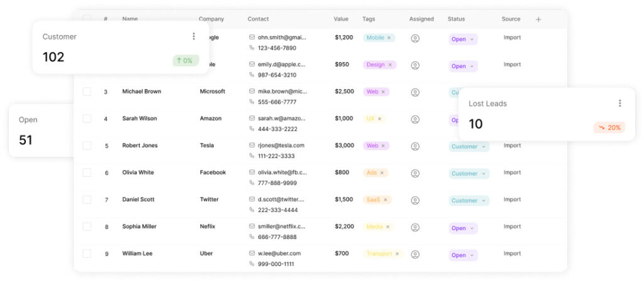
Task: Click assigned user icon for William Lee
Action: [415, 255]
